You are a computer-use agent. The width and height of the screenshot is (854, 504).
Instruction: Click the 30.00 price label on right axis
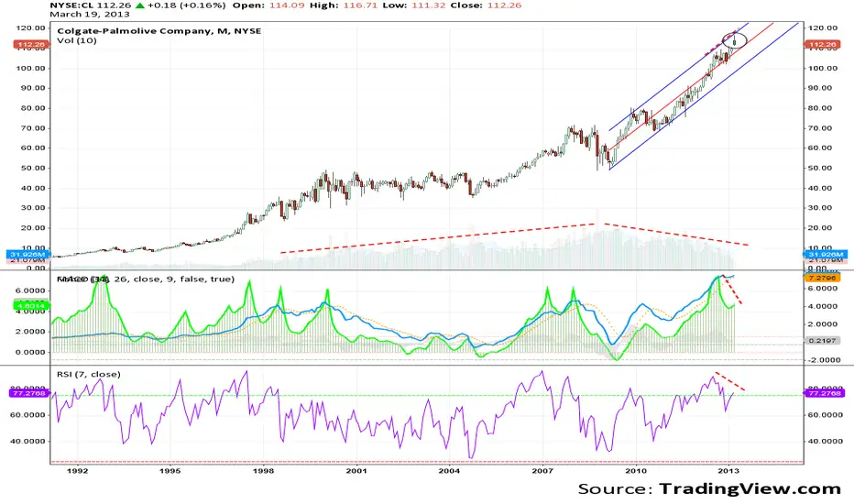point(820,208)
